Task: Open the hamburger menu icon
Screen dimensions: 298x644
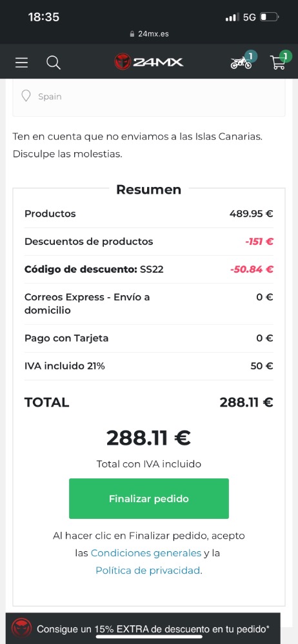Action: [22, 63]
